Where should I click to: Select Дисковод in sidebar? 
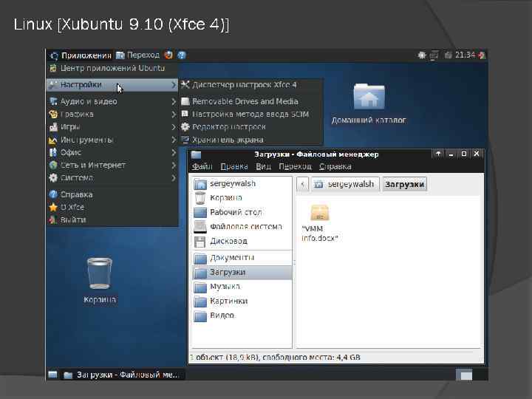click(242, 241)
